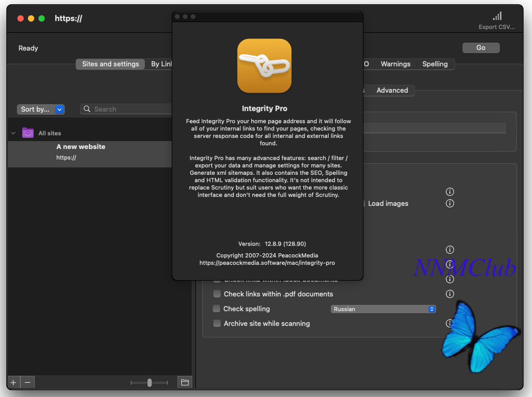Click the Export CSV... label
Screen dimensions: 532x397
click(497, 27)
